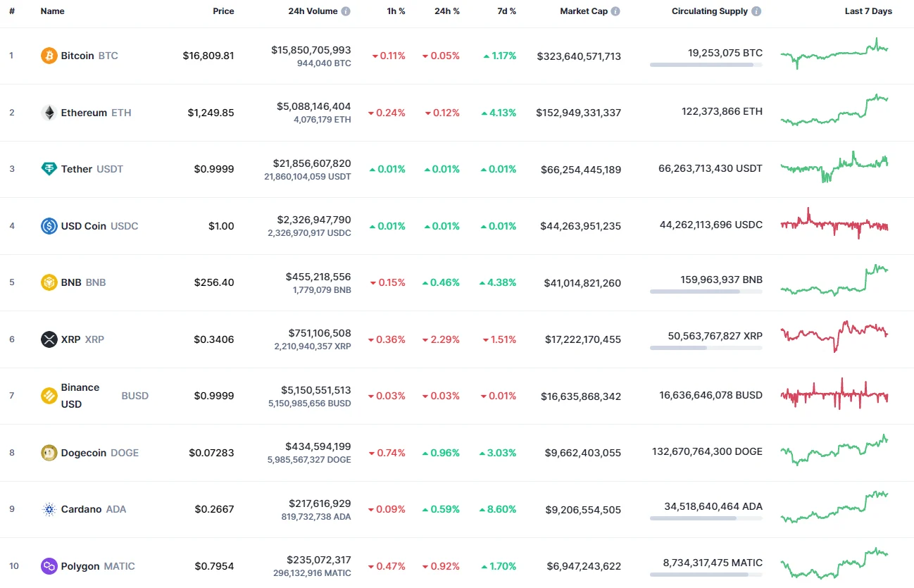The image size is (914, 588).
Task: Click Bitcoin's last 7 days chart
Action: 834,56
